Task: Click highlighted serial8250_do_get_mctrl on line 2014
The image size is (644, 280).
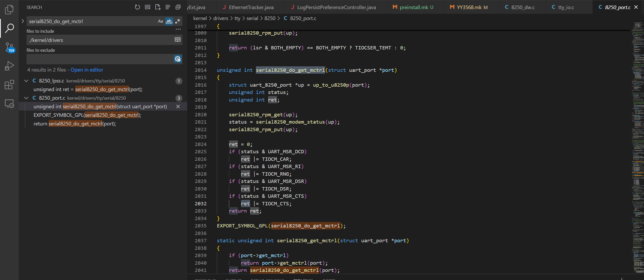Action: 290,70
